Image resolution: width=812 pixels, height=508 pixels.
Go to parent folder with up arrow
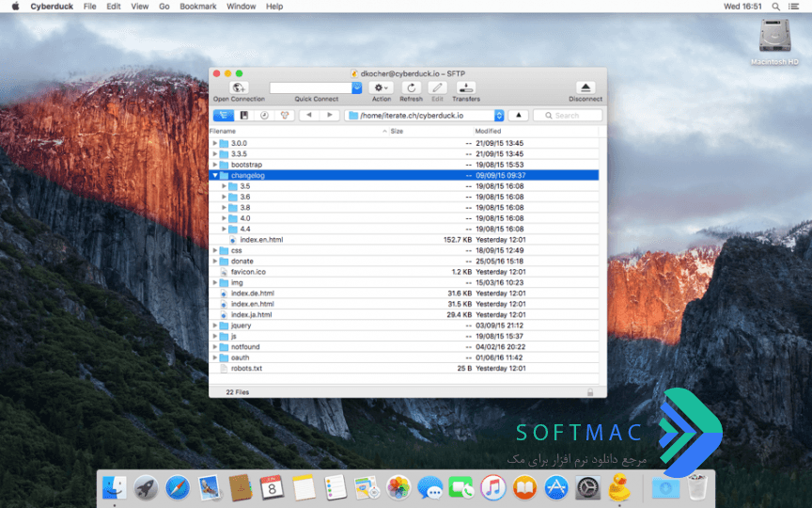(x=519, y=115)
